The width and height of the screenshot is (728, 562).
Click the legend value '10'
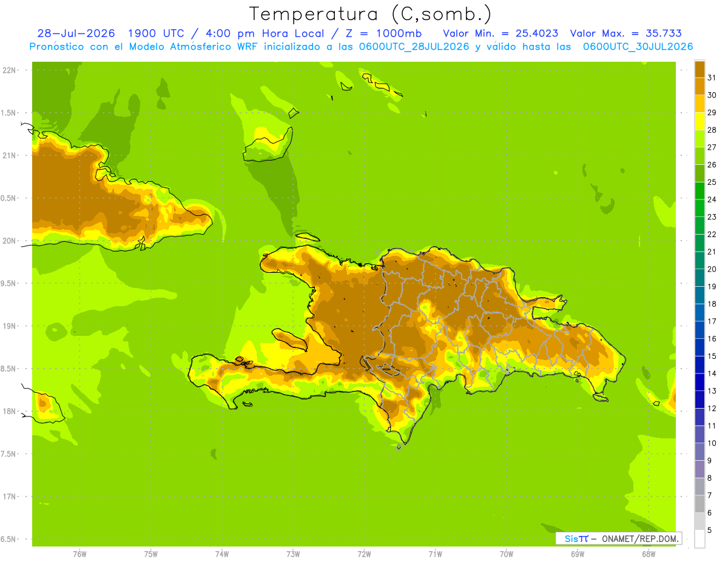(712, 443)
